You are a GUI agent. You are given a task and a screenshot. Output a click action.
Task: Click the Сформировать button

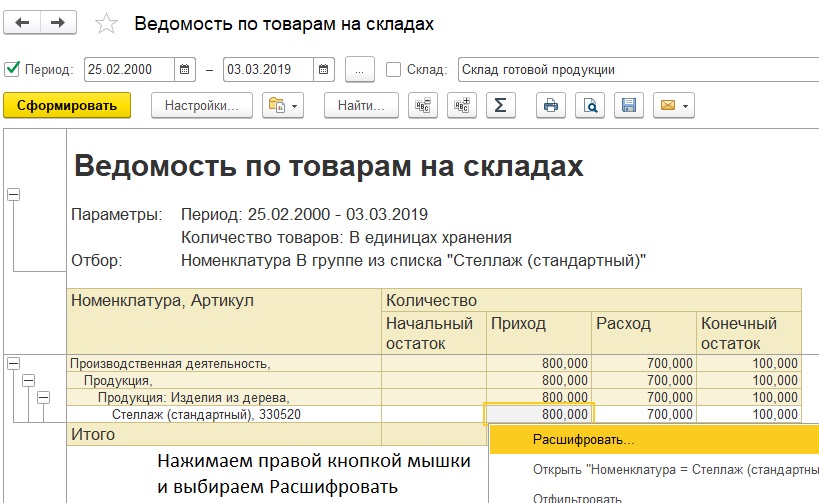(x=67, y=106)
